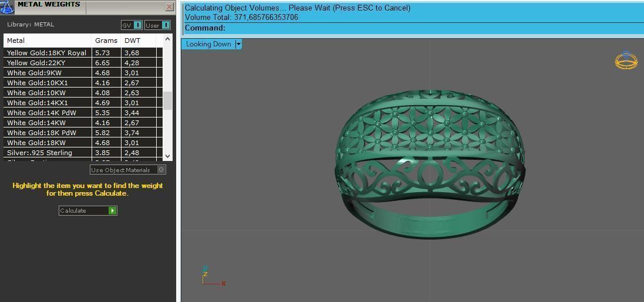Click DWT value 3,68
This screenshot has height=302, width=644.
pyautogui.click(x=132, y=53)
